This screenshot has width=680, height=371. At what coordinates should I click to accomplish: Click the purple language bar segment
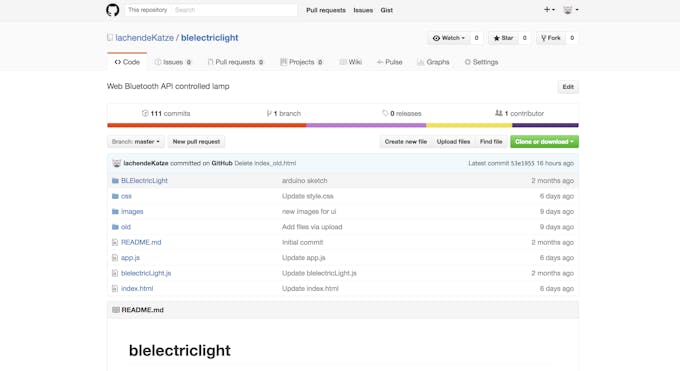[x=366, y=125]
